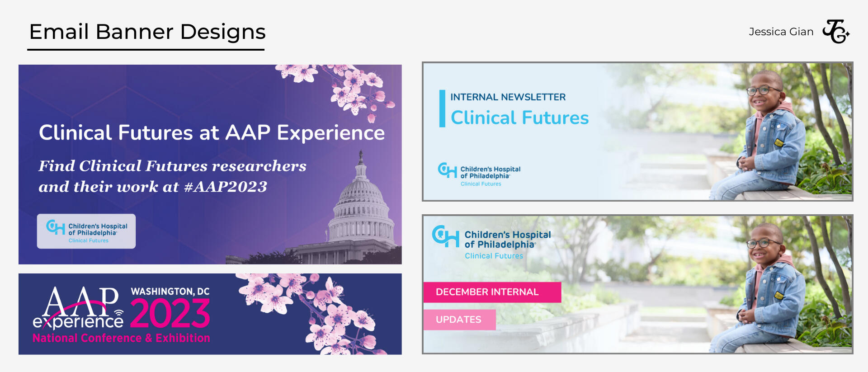This screenshot has height=372, width=868.
Task: Click the CHOP logo icon in newsletter banner
Action: point(447,170)
